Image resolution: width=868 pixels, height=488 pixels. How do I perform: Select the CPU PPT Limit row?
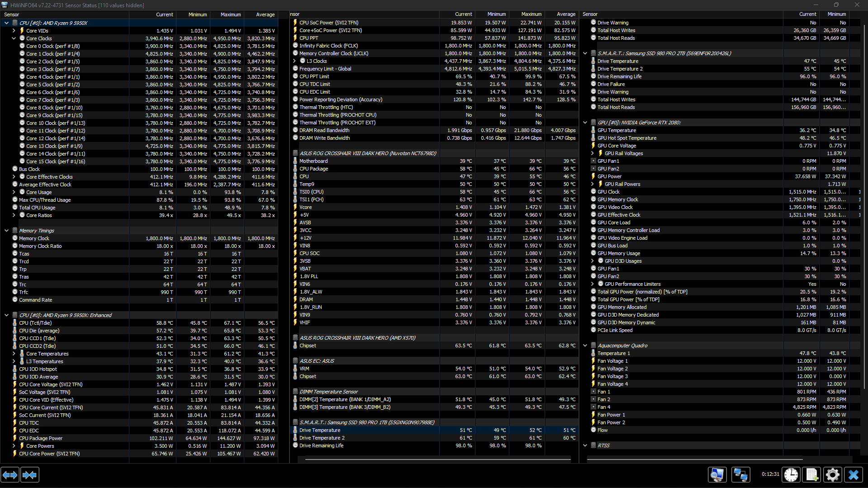pyautogui.click(x=434, y=76)
